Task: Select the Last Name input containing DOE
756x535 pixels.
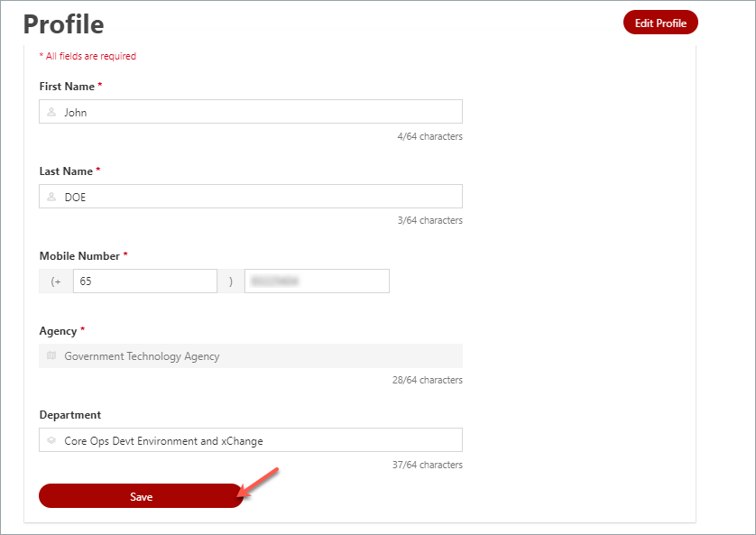Action: coord(250,196)
